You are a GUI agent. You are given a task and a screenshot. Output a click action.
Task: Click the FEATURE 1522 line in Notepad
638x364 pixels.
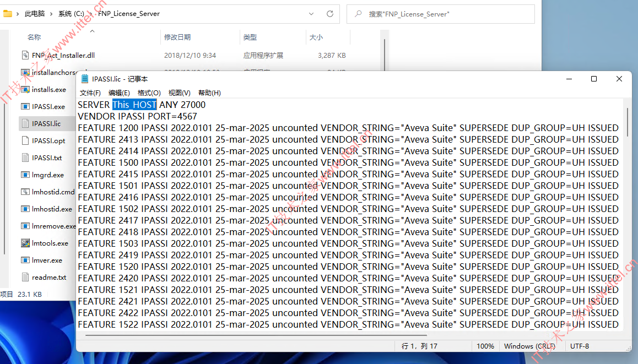click(x=348, y=324)
